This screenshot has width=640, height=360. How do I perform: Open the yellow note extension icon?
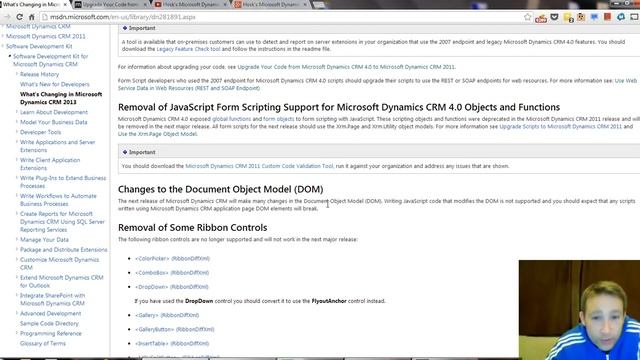[568, 18]
